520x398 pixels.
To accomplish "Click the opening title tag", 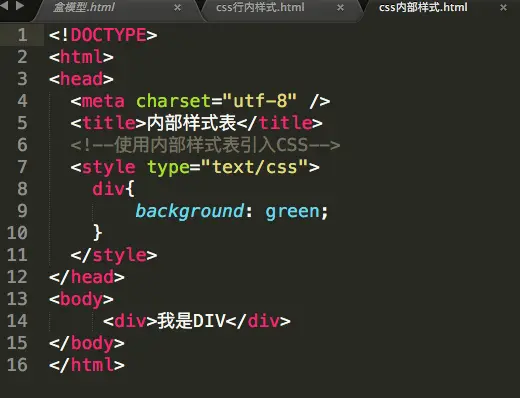I will (x=108, y=123).
